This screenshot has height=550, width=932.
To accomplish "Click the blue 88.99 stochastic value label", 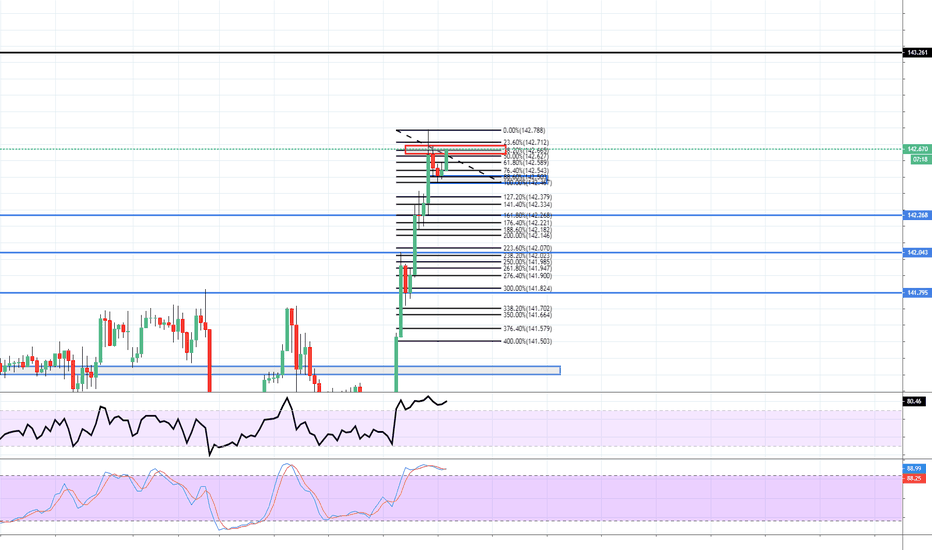I will pos(913,468).
